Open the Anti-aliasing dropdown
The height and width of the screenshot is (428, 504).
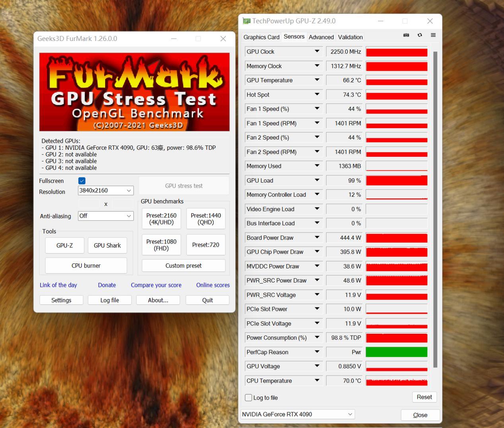(x=106, y=216)
